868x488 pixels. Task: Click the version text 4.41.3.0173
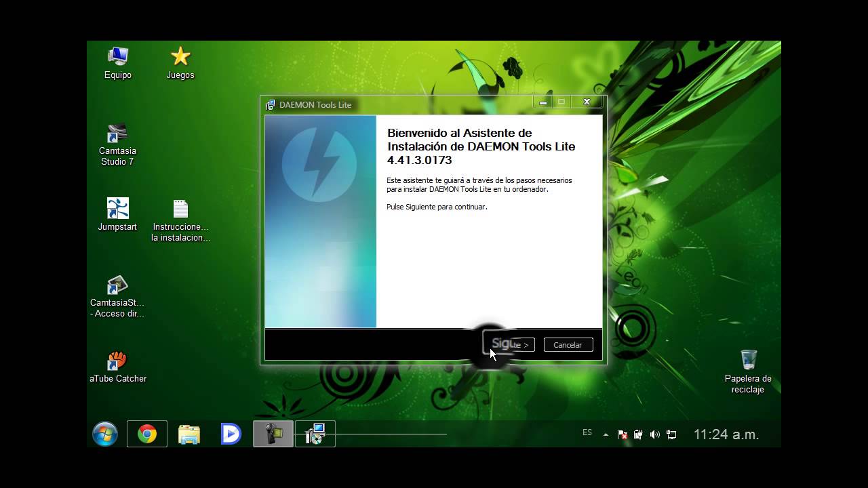(x=419, y=160)
